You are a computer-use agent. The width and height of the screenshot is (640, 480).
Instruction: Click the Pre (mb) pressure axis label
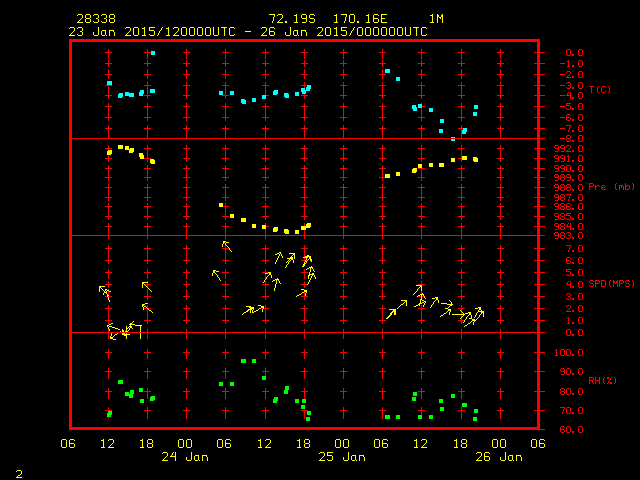tap(611, 187)
